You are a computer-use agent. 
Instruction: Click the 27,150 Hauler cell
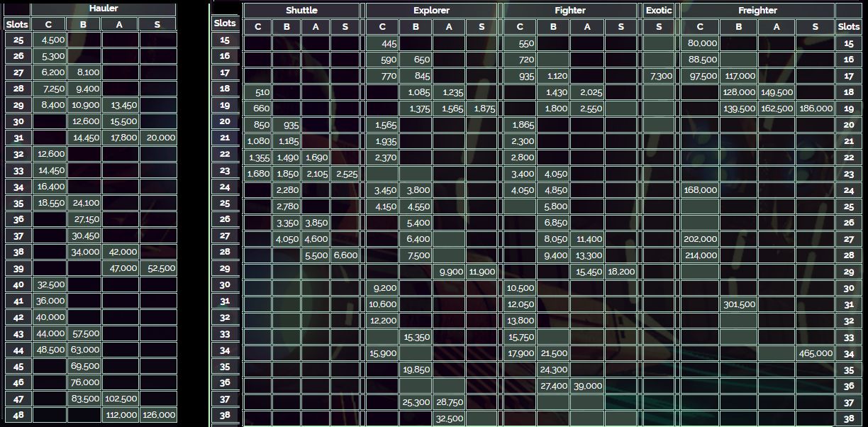pyautogui.click(x=84, y=219)
